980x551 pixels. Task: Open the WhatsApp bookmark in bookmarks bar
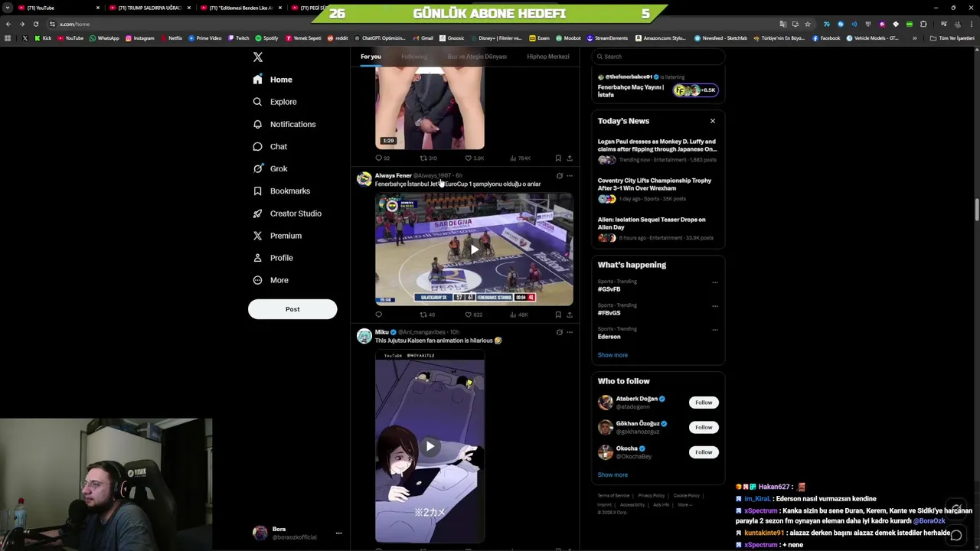pyautogui.click(x=104, y=38)
